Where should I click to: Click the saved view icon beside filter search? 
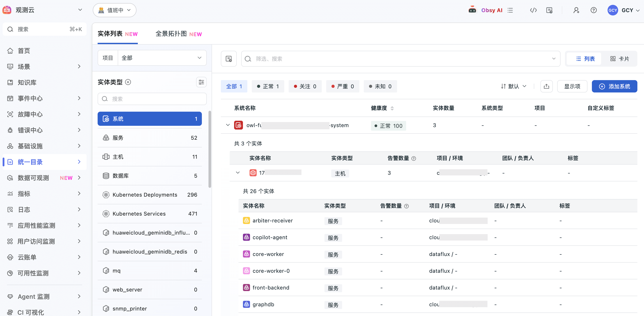(x=229, y=59)
